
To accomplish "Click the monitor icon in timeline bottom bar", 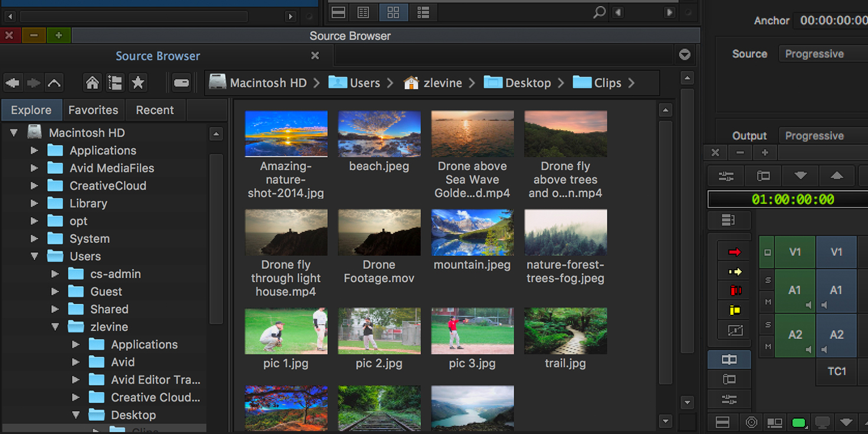I will pos(823,423).
